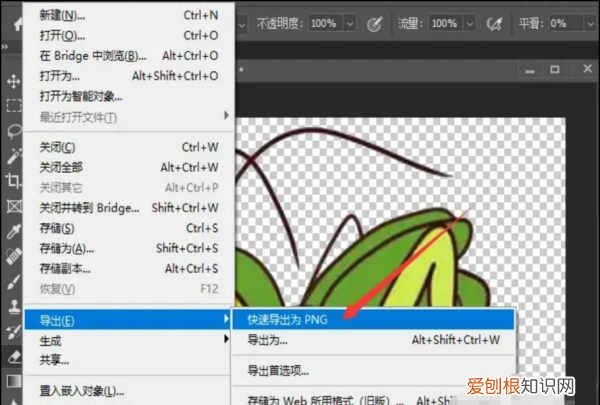Image resolution: width=600 pixels, height=405 pixels.
Task: Choose Close and Go to Bridge
Action: pos(129,208)
